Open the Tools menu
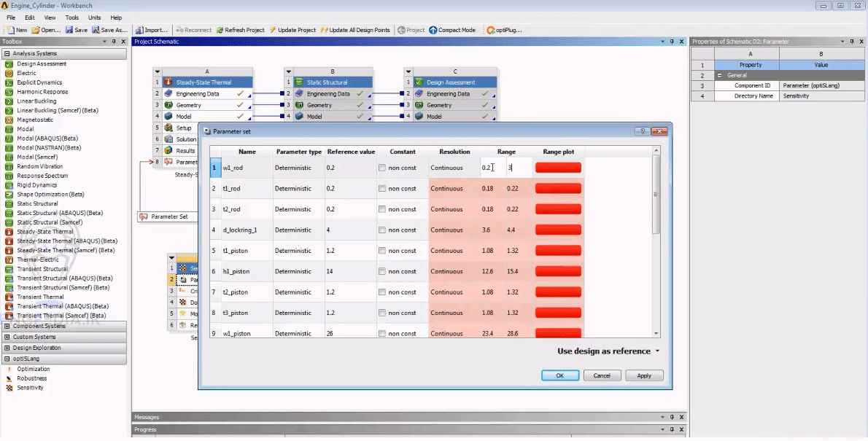 coord(71,17)
